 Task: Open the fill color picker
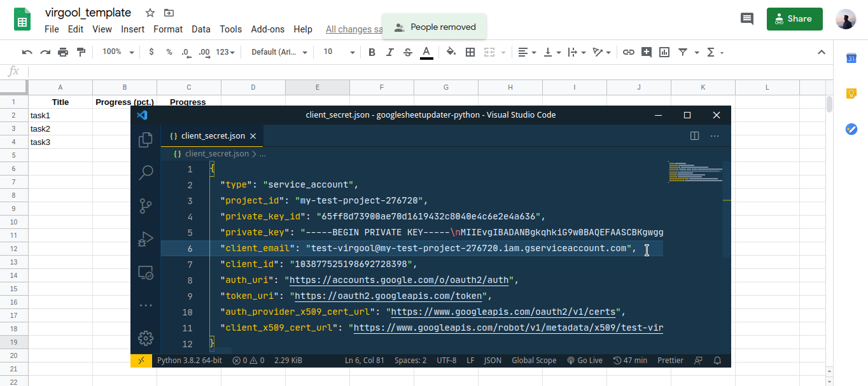451,52
